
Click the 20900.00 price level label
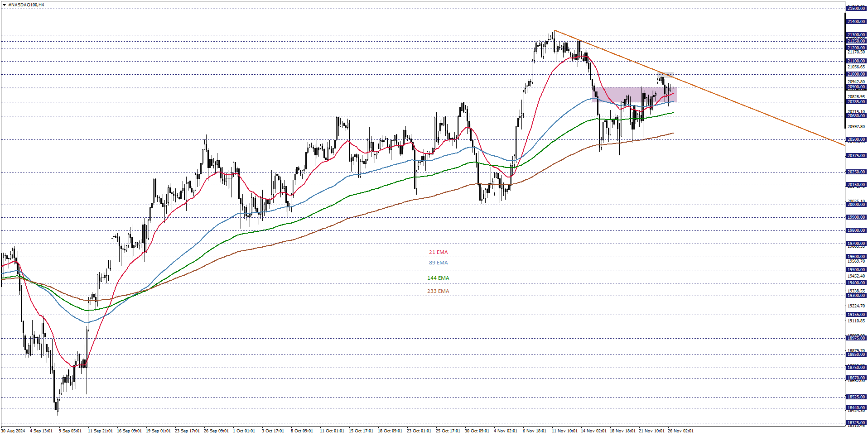click(856, 87)
